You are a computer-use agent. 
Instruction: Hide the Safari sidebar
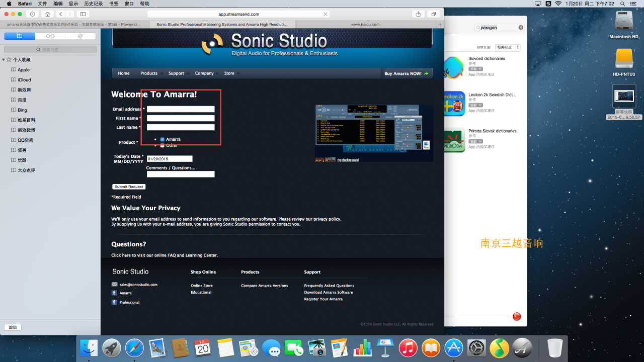coord(83,14)
